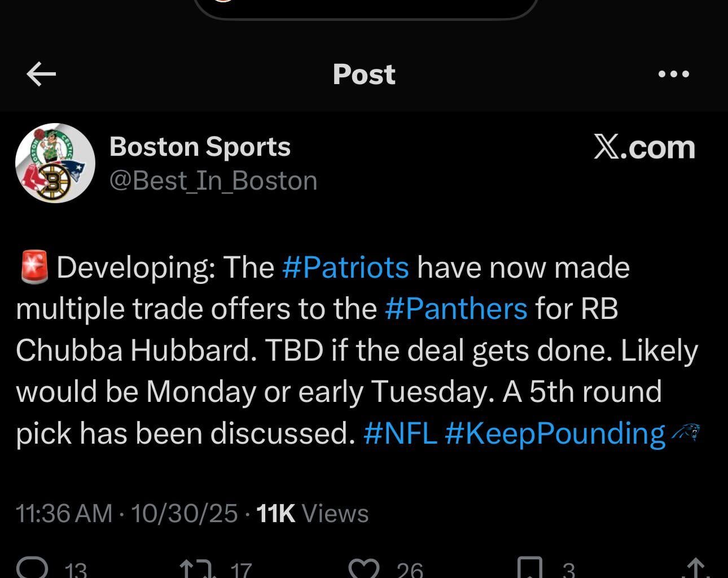
Task: Click the reply count showing 13
Action: [x=73, y=571]
